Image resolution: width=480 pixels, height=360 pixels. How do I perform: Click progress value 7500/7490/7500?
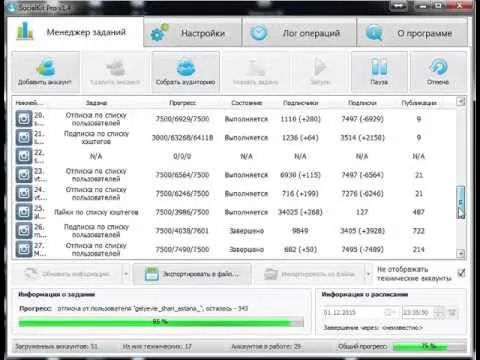point(182,249)
